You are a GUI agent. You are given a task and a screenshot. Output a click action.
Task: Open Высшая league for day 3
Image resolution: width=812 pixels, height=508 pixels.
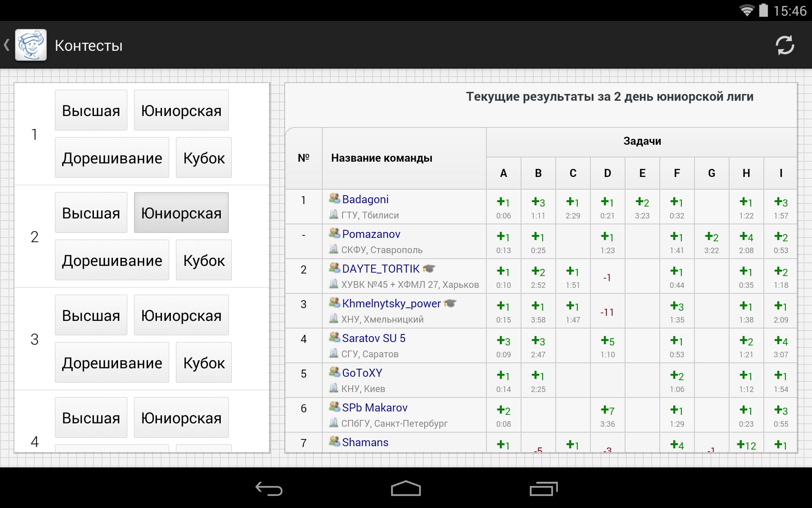tap(91, 315)
